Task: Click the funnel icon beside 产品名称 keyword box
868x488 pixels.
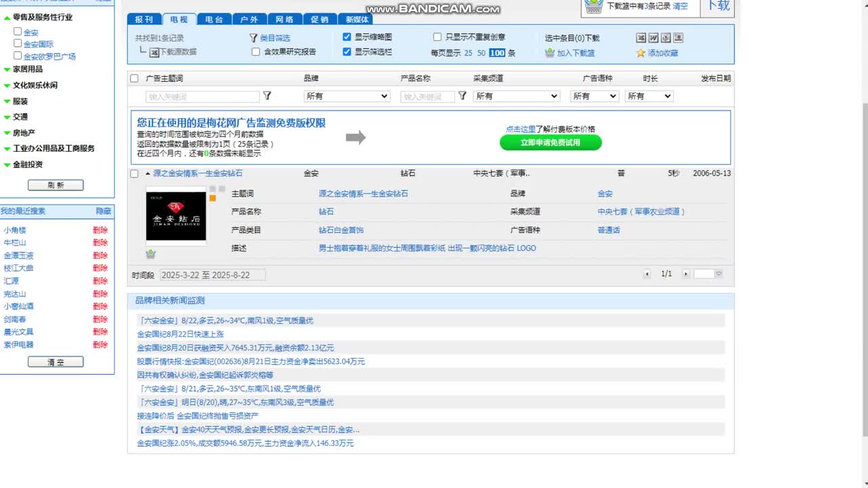Action: pyautogui.click(x=462, y=96)
